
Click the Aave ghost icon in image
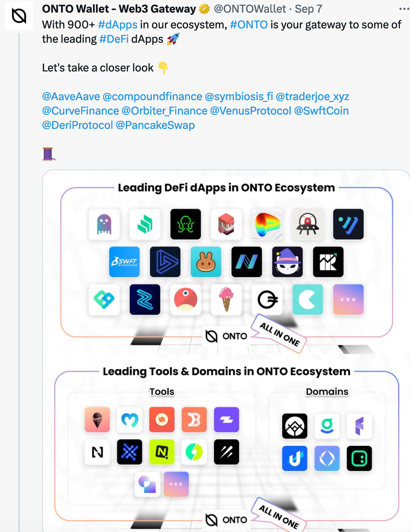click(104, 224)
